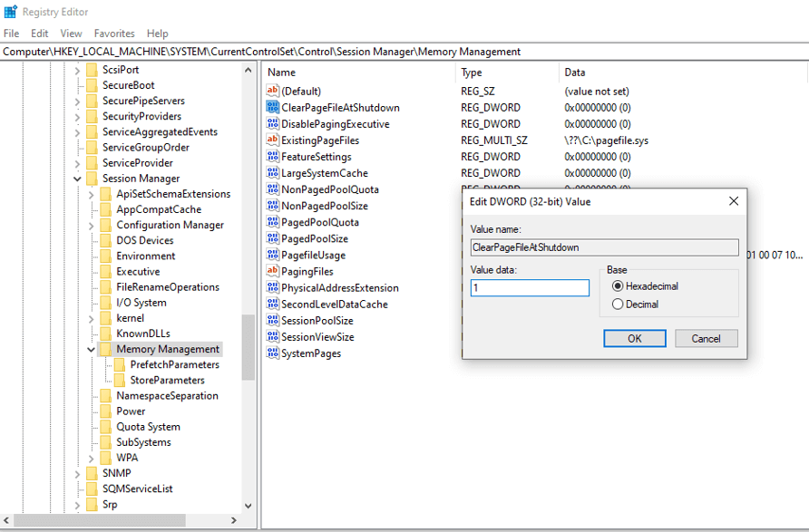Click the SystemPages DWORD icon

pos(272,353)
